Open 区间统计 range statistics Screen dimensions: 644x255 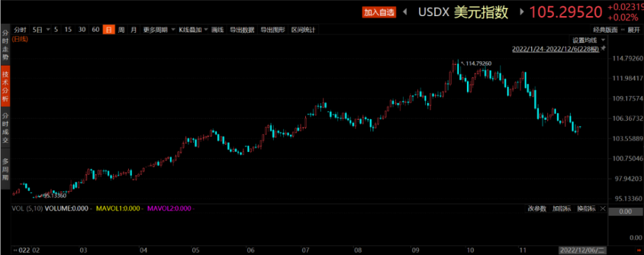pos(303,30)
